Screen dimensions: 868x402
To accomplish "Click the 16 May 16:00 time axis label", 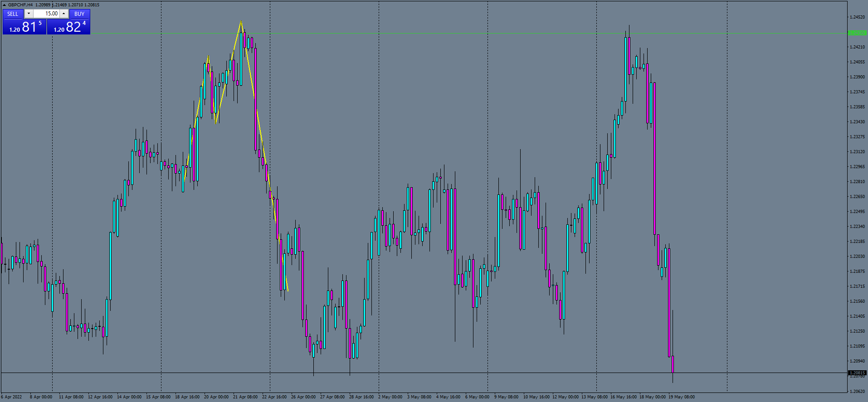I will (x=624, y=397).
